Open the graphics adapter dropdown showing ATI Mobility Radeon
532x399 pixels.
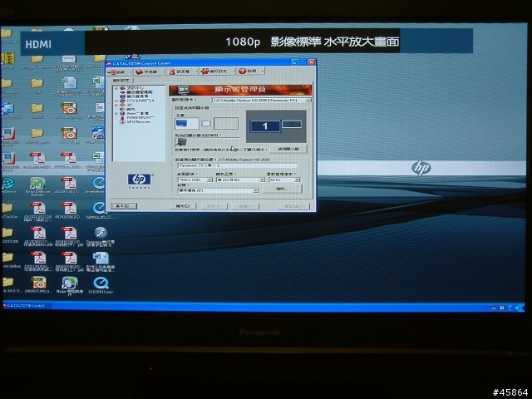tap(261, 100)
